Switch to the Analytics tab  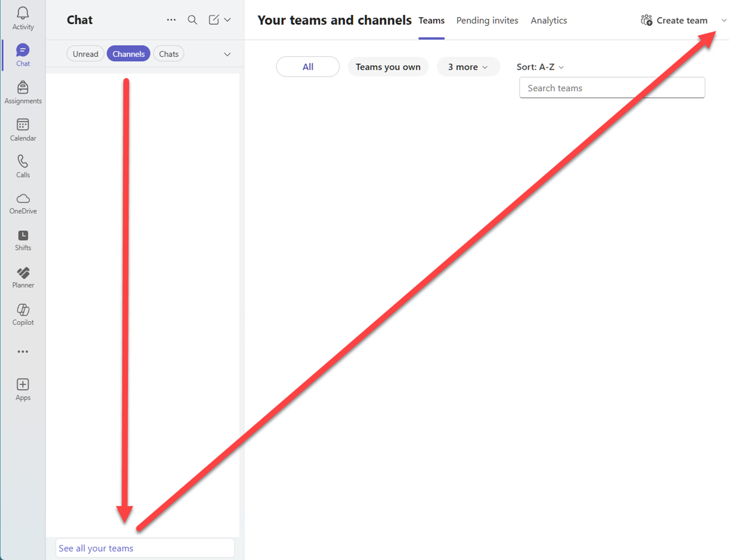click(x=548, y=20)
